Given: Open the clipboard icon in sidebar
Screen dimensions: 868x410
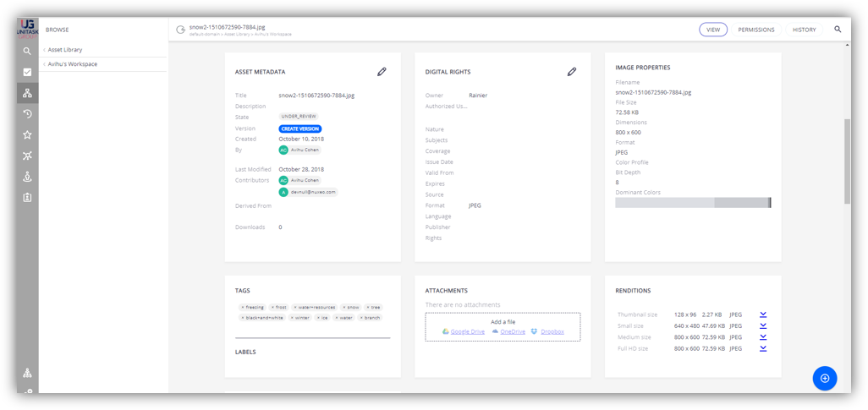Looking at the screenshot, I should (x=27, y=197).
